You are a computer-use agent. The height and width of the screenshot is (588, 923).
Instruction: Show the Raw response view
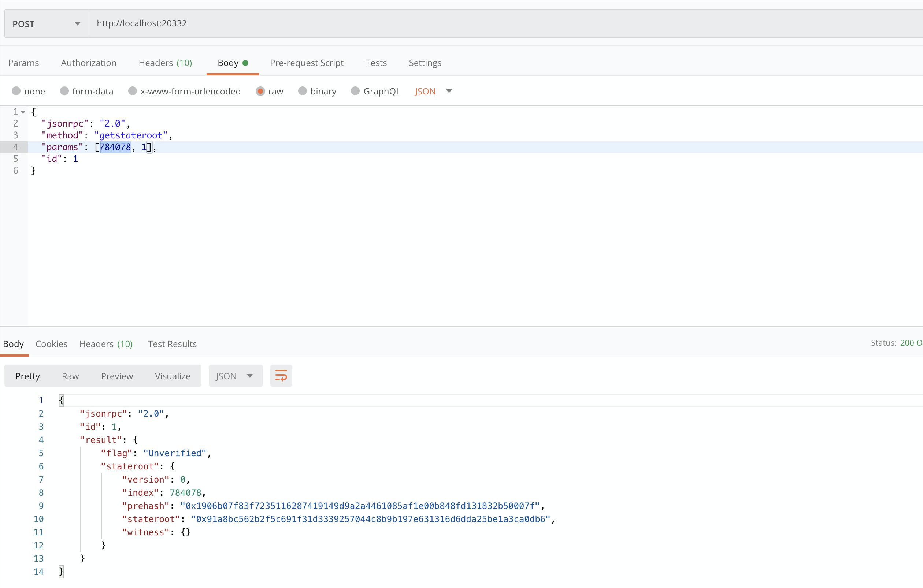(70, 376)
